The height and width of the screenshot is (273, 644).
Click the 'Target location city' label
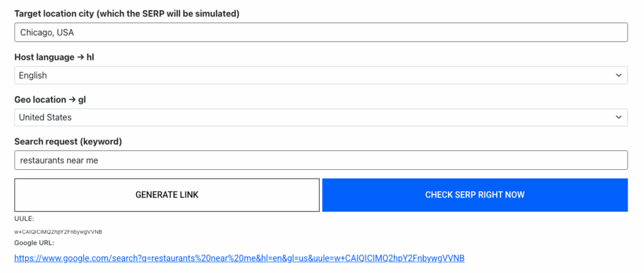point(126,14)
